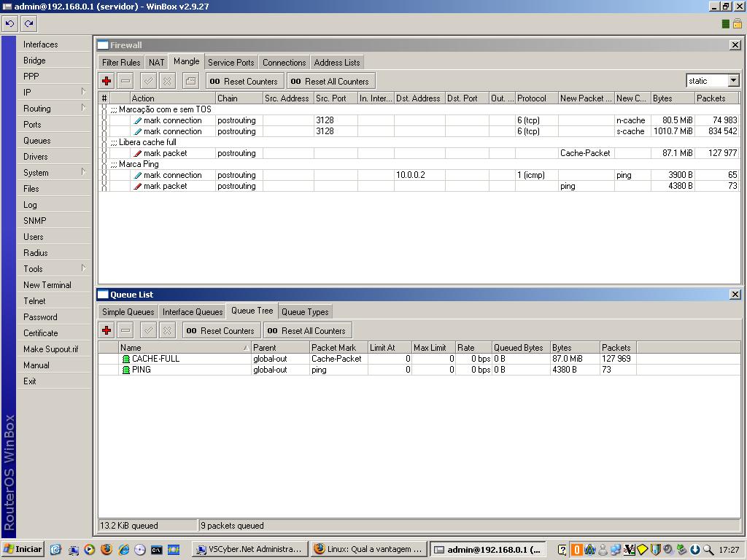Click red plus add button in Queue List
The image size is (747, 560).
coord(107,330)
